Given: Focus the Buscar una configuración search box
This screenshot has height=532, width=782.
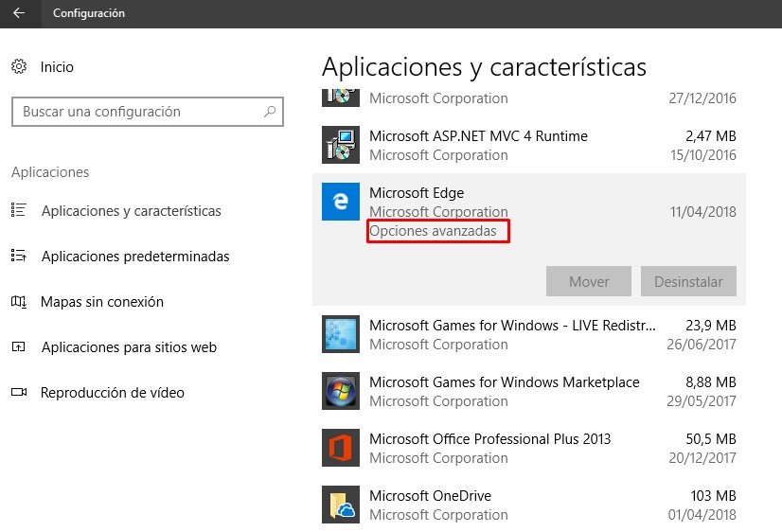Looking at the screenshot, I should point(148,112).
